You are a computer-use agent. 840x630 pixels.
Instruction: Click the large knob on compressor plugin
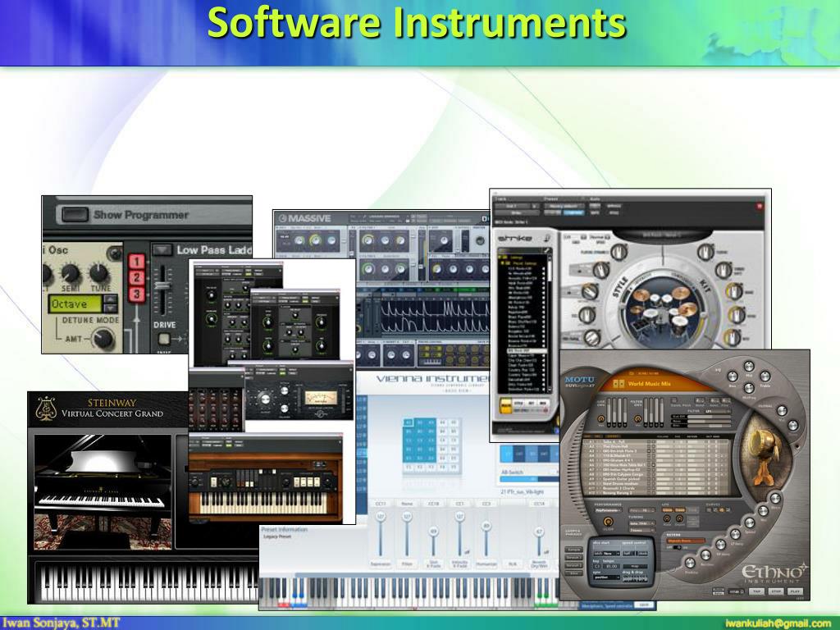tap(265, 399)
